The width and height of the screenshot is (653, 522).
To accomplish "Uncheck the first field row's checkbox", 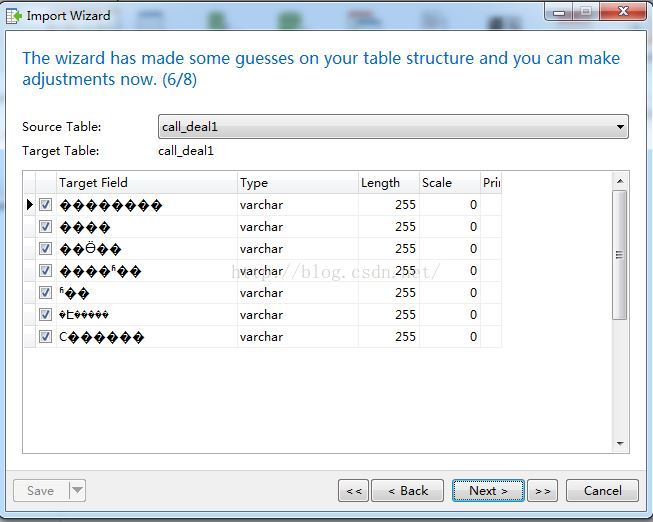I will click(45, 205).
